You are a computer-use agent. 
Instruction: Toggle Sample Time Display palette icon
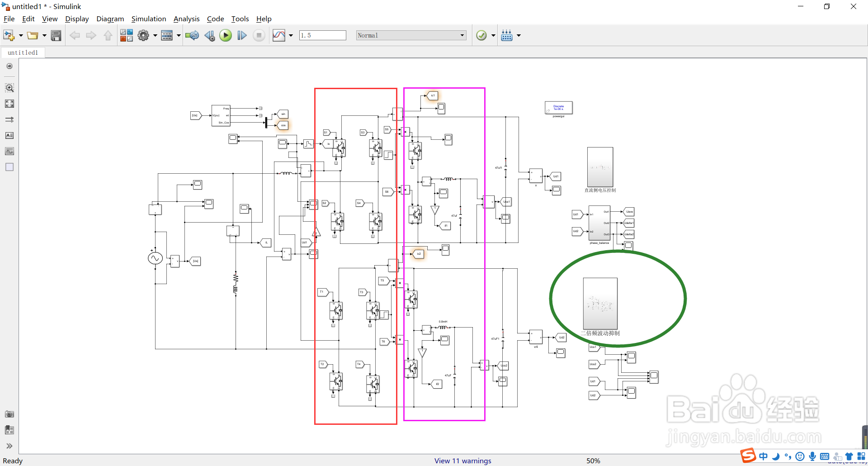[9, 119]
